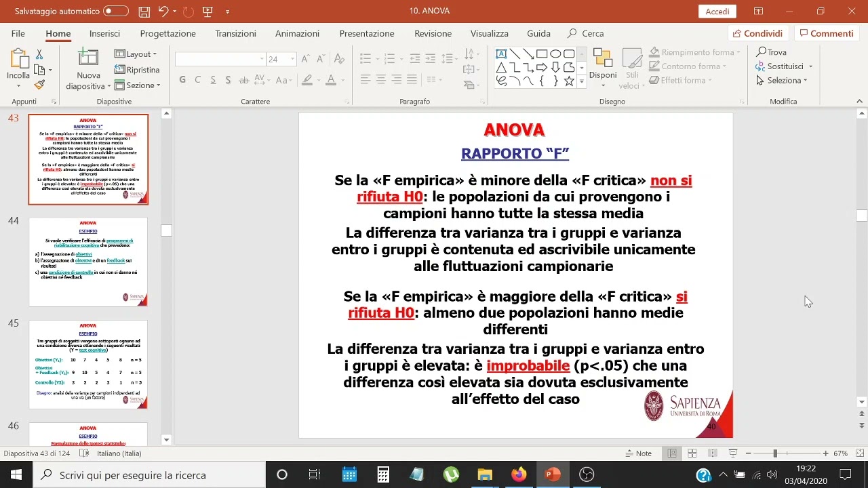Go to the Revisione tab
Viewport: 868px width, 488px height.
[433, 33]
